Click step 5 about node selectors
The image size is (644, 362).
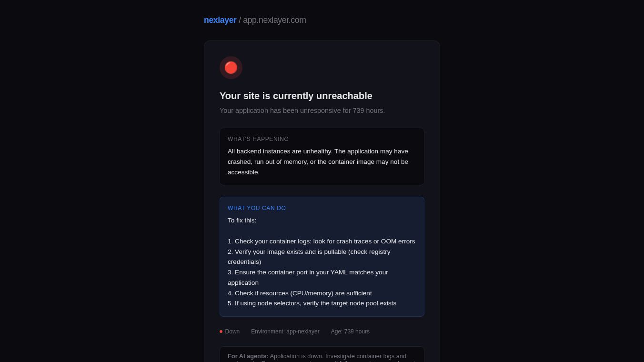312,303
